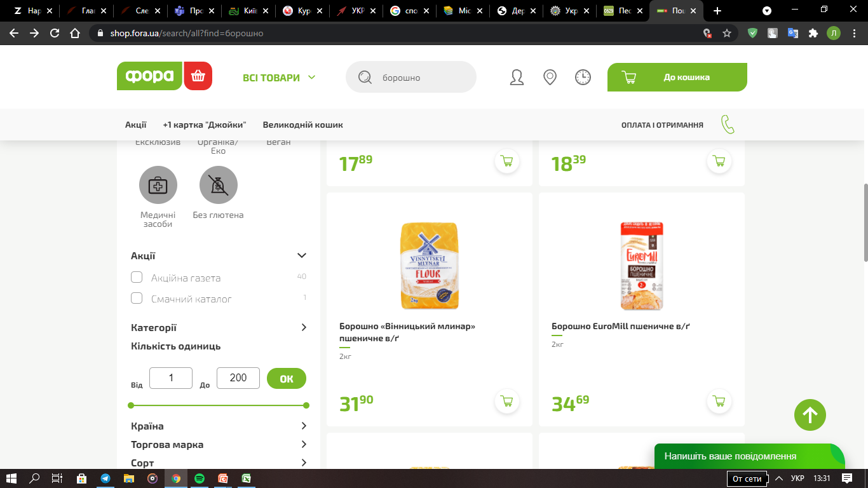868x488 pixels.
Task: Open the user account icon
Action: click(x=517, y=78)
